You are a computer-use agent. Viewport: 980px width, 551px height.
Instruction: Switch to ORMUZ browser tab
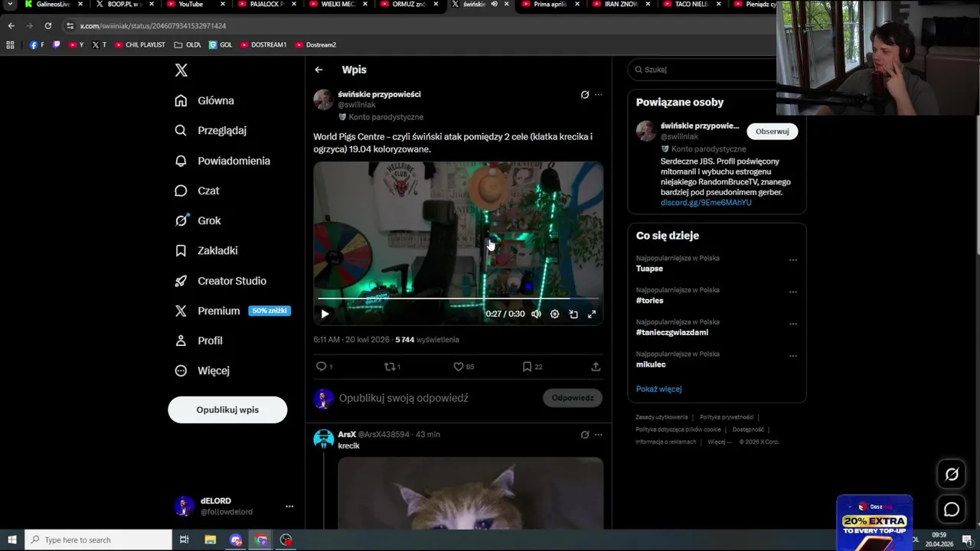(x=408, y=5)
